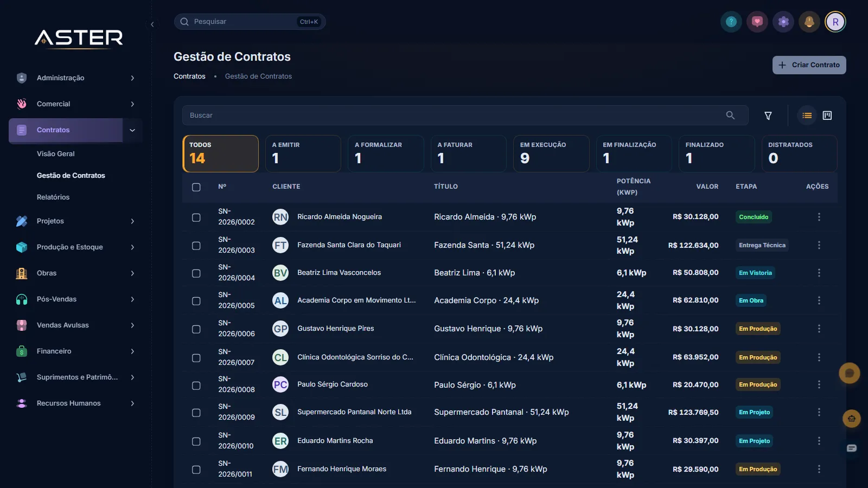Open Relatórios submenu item
The width and height of the screenshot is (868, 488).
[53, 197]
